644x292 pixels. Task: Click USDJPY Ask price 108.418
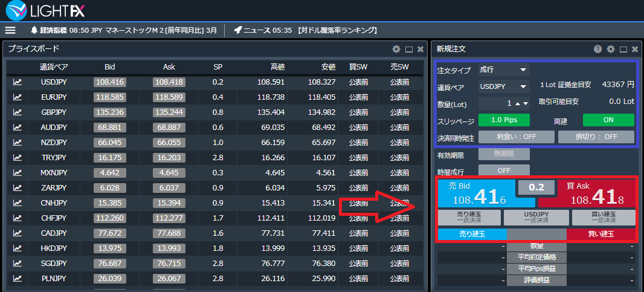(x=169, y=82)
